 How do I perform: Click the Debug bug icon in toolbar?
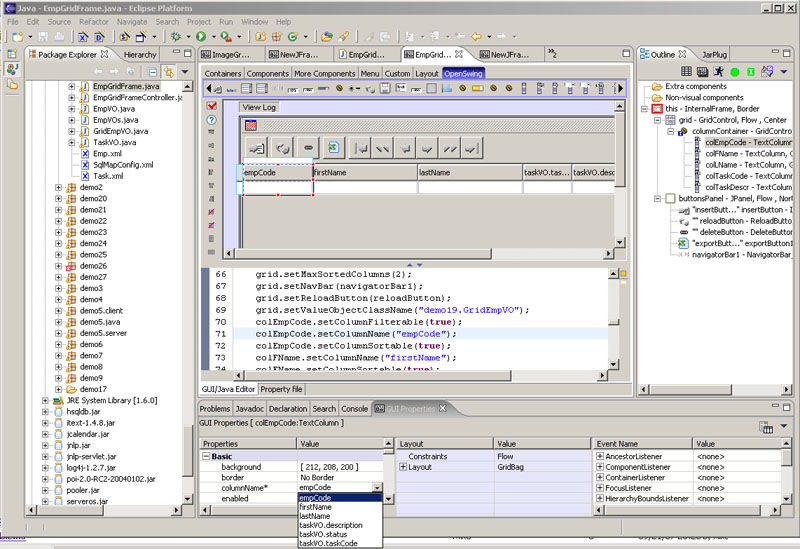[175, 37]
